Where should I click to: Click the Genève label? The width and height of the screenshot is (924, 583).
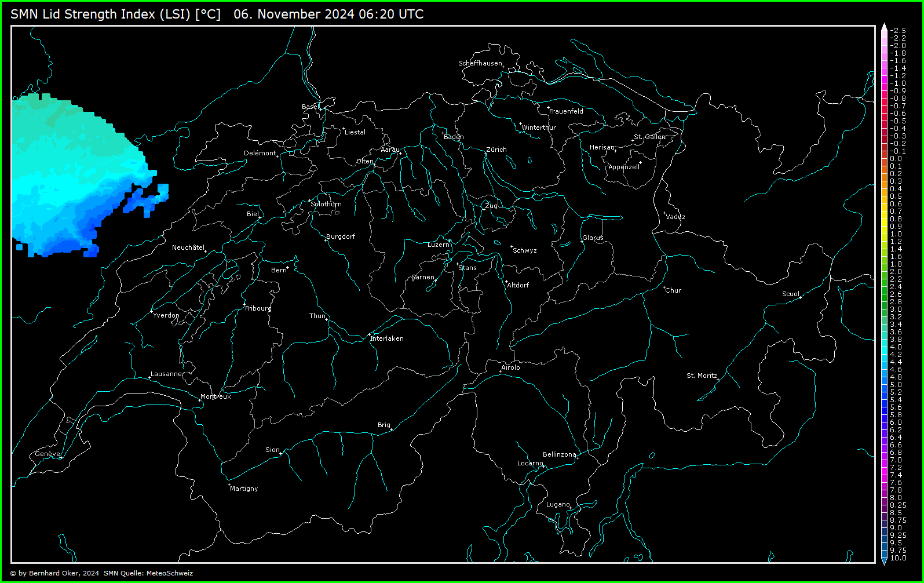48,454
